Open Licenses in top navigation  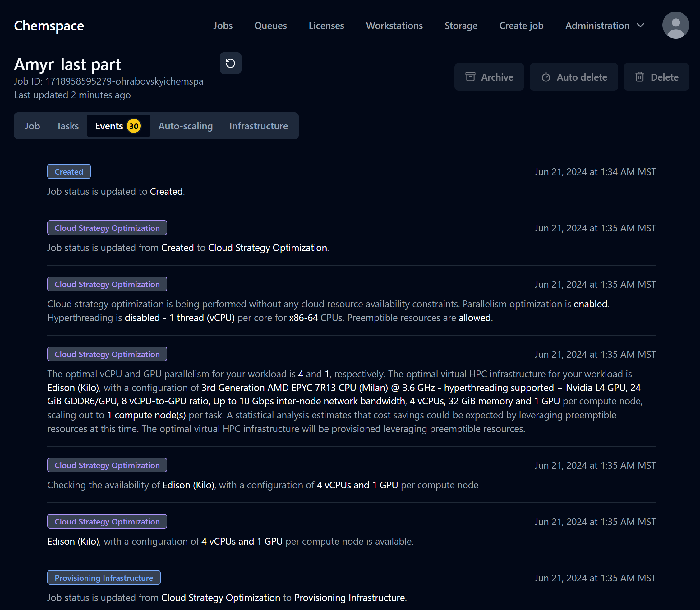point(326,26)
